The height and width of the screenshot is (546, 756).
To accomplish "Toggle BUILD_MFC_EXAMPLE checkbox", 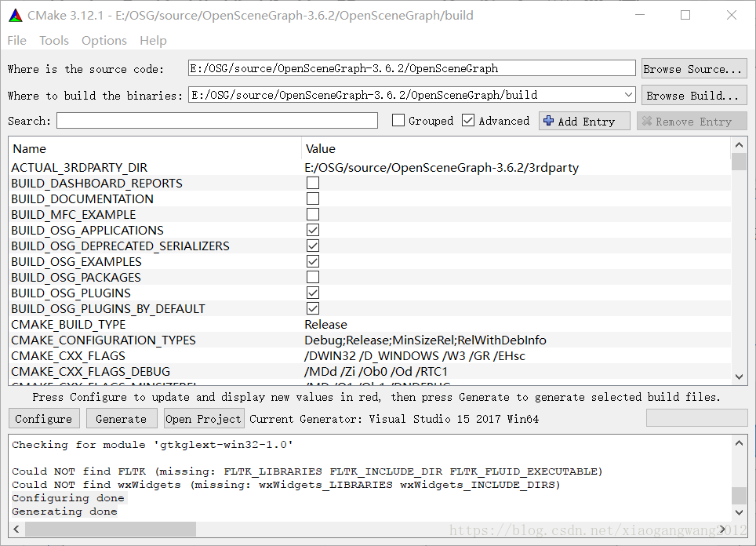I will point(313,214).
